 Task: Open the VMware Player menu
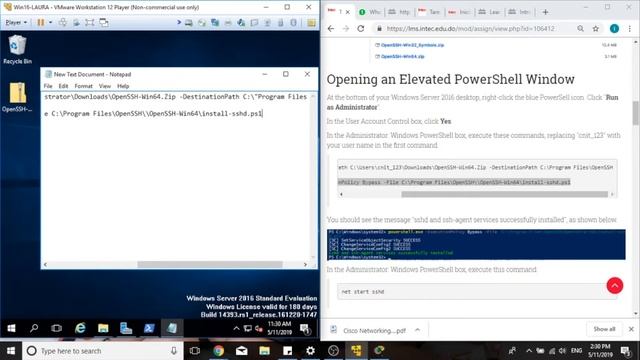[16, 22]
